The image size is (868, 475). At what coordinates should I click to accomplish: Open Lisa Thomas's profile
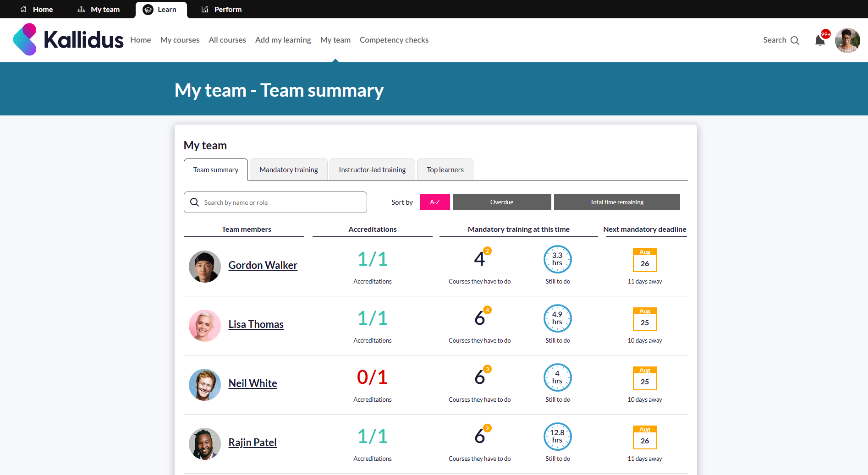click(256, 324)
